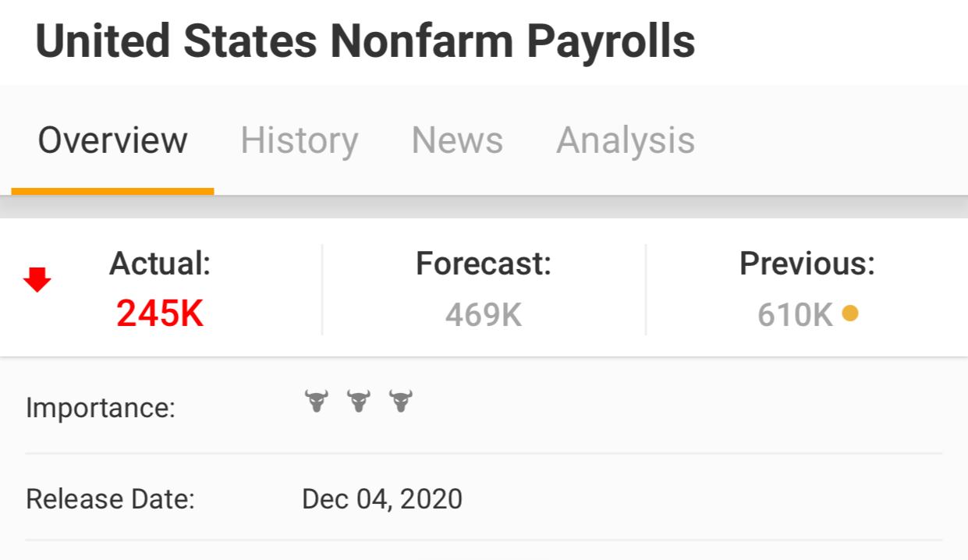Select the second bull importance icon
Viewport: 968px width, 560px height.
click(358, 402)
